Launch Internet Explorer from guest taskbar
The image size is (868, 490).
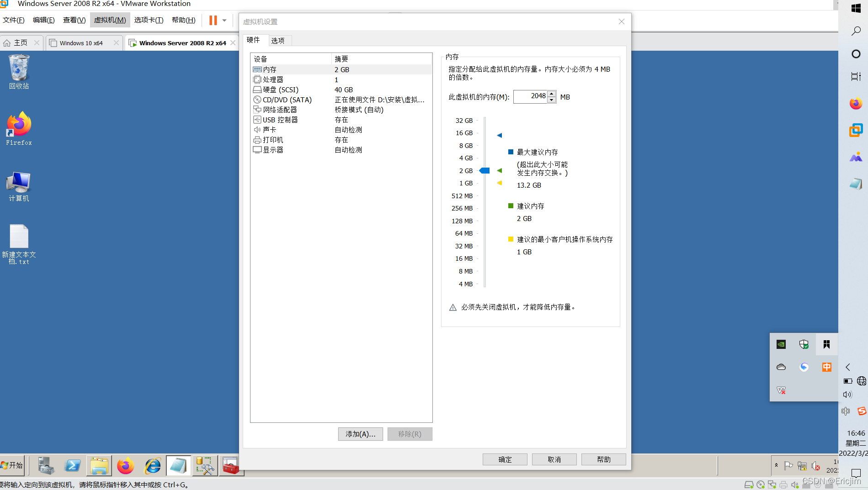[x=152, y=466]
